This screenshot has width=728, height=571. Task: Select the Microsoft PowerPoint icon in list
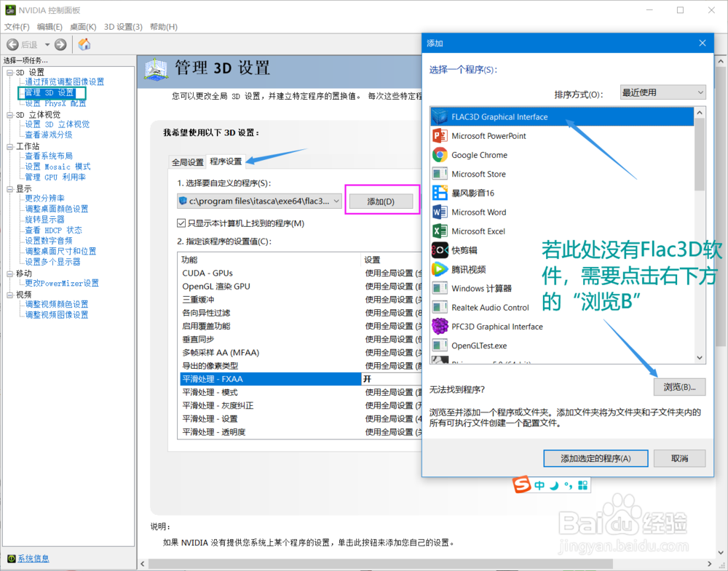(x=440, y=136)
